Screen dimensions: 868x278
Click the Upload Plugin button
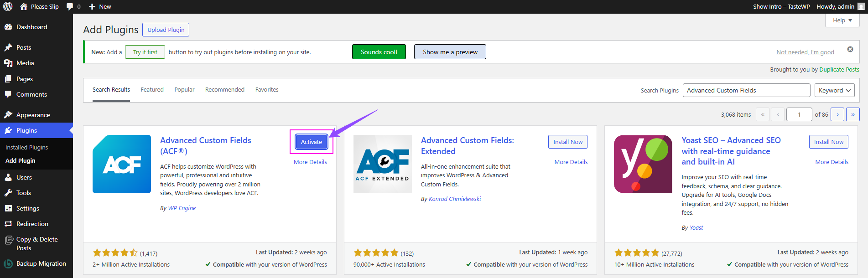166,30
